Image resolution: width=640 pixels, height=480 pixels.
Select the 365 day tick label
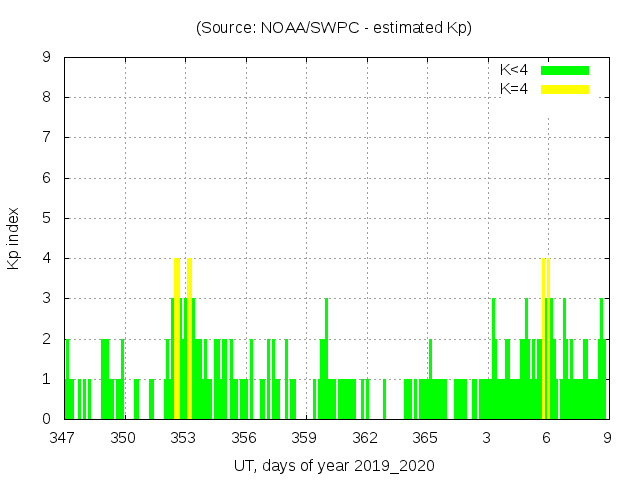425,437
